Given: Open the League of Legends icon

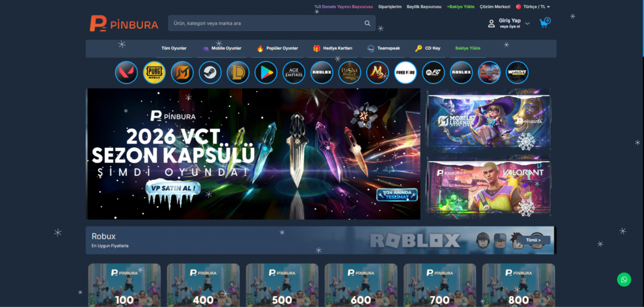Looking at the screenshot, I should tap(238, 72).
